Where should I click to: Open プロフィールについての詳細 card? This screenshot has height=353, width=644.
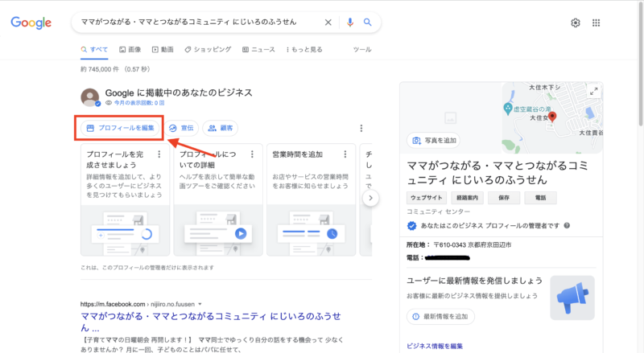[x=218, y=199]
